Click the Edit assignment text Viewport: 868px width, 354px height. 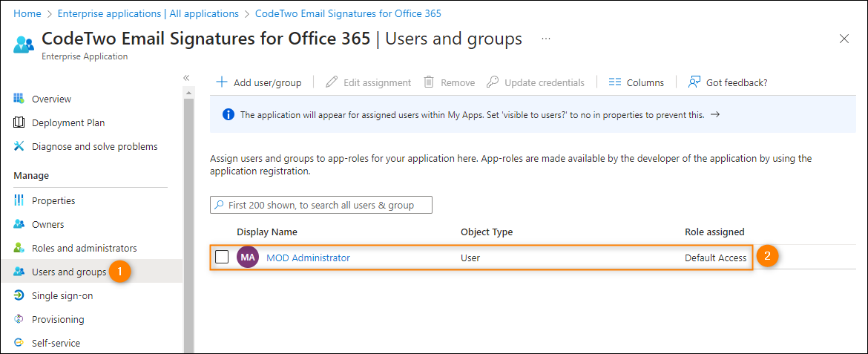pyautogui.click(x=377, y=82)
